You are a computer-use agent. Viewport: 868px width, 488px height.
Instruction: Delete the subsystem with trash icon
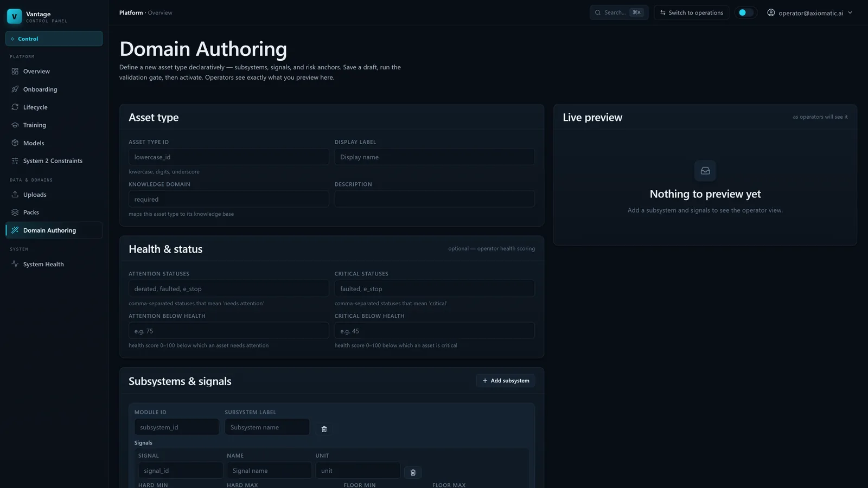point(324,429)
